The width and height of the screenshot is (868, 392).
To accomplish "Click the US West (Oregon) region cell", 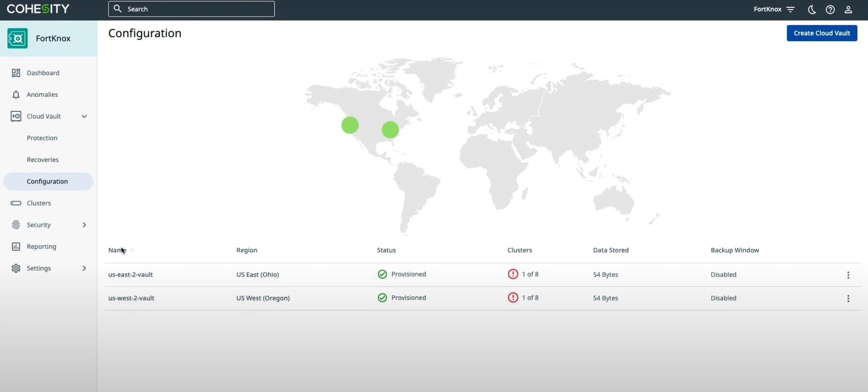I will [263, 298].
